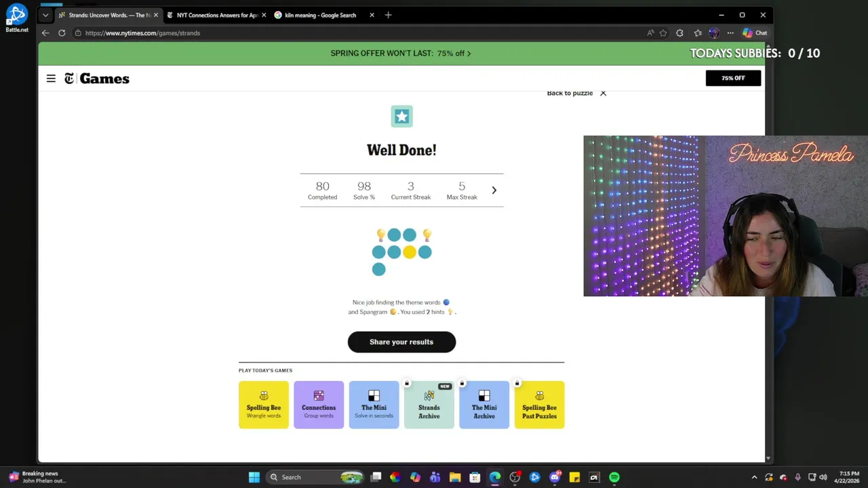Image resolution: width=868 pixels, height=488 pixels.
Task: Show more stats with the right chevron
Action: (494, 190)
